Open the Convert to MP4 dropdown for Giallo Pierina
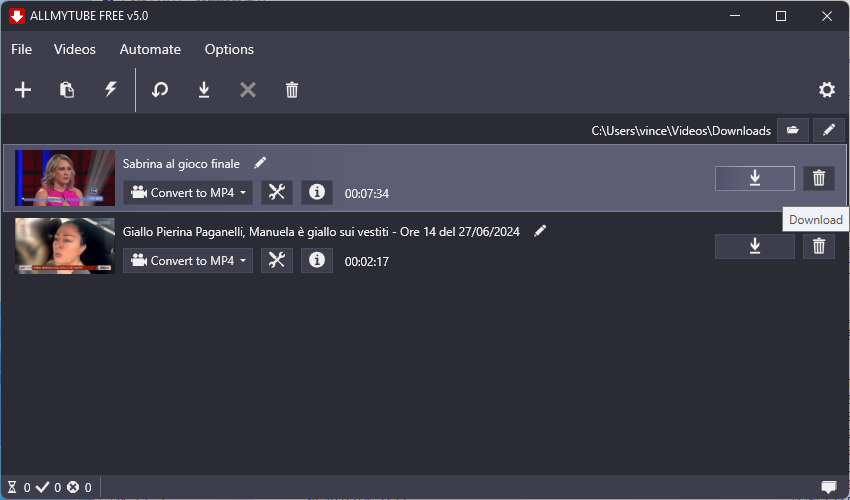Viewport: 850px width, 500px height. [188, 260]
